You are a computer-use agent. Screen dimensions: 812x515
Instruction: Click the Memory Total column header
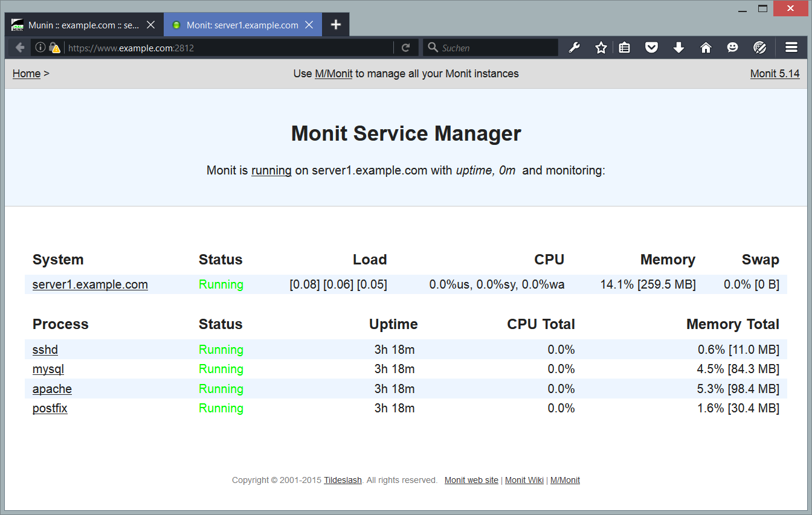tap(733, 324)
